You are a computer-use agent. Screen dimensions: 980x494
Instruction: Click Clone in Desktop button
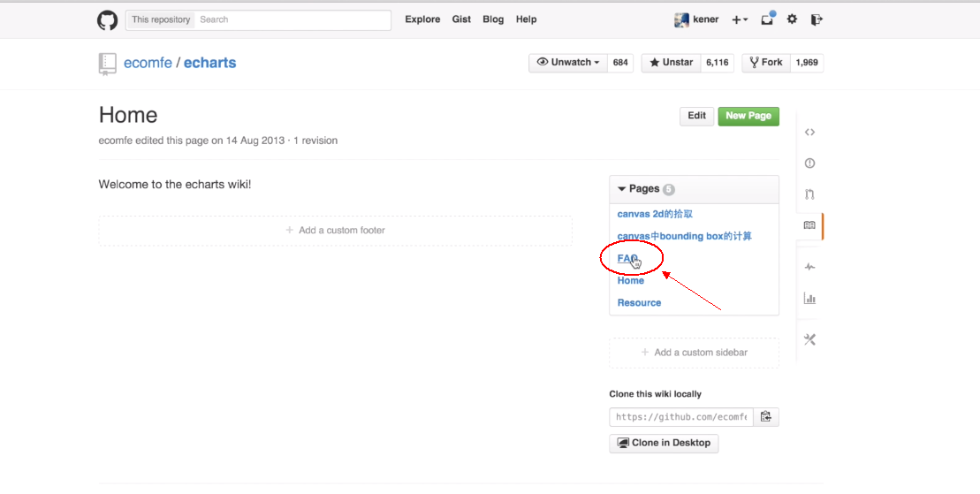point(664,443)
